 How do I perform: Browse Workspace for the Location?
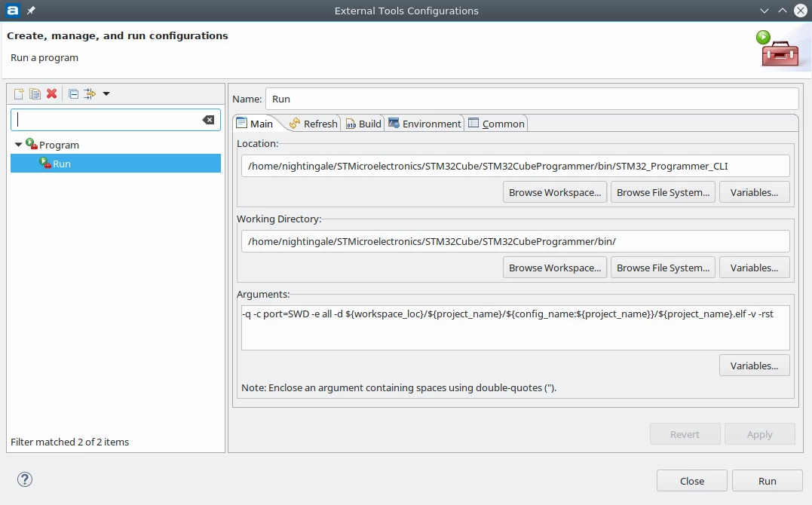(x=555, y=192)
